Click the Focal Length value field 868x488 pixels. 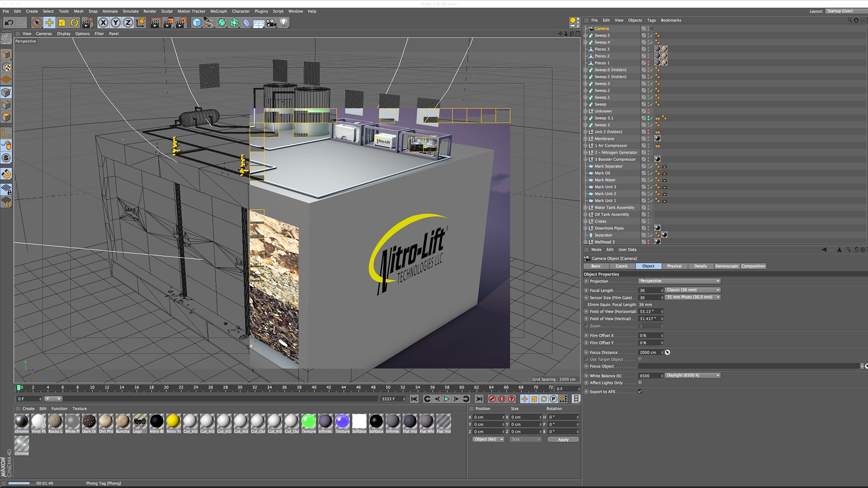(x=651, y=290)
